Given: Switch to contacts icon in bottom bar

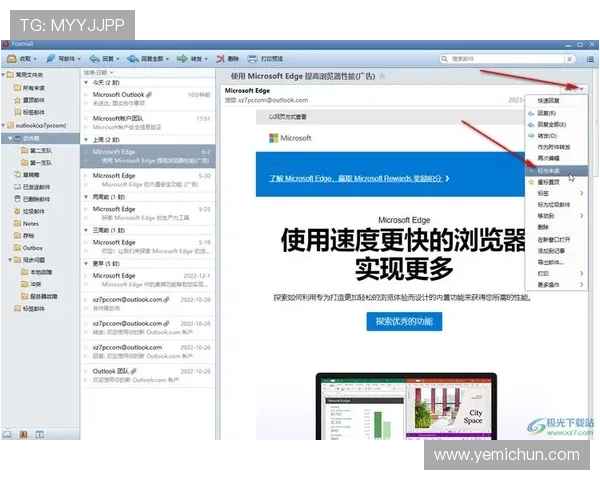Looking at the screenshot, I should [23, 434].
